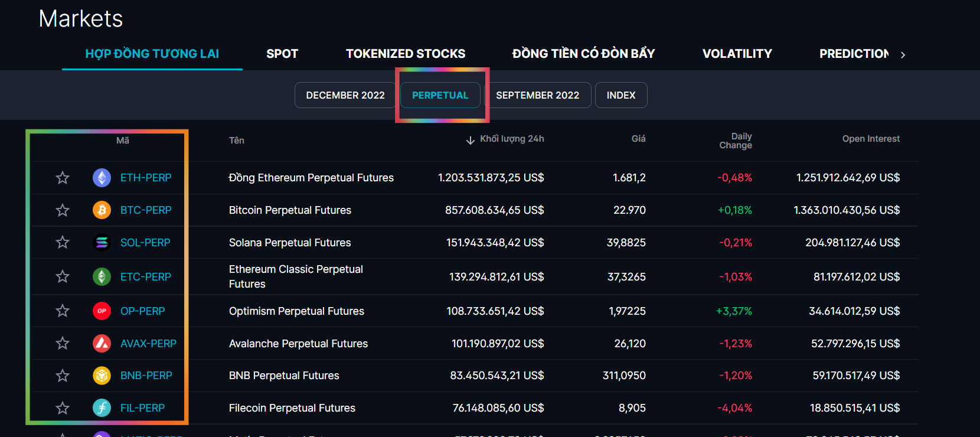Toggle the star for SOL-PERP
The height and width of the screenshot is (437, 980).
tap(63, 242)
